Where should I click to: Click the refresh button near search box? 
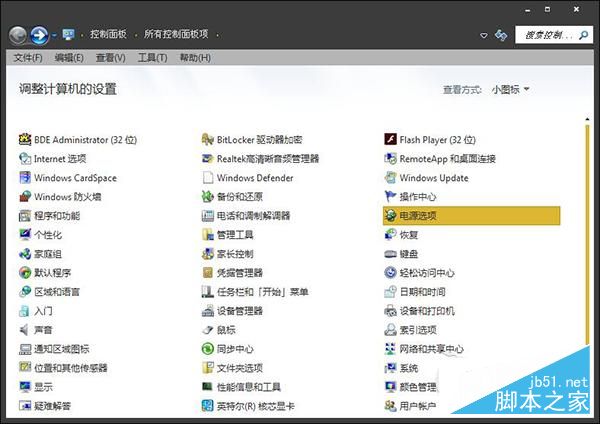pos(501,35)
